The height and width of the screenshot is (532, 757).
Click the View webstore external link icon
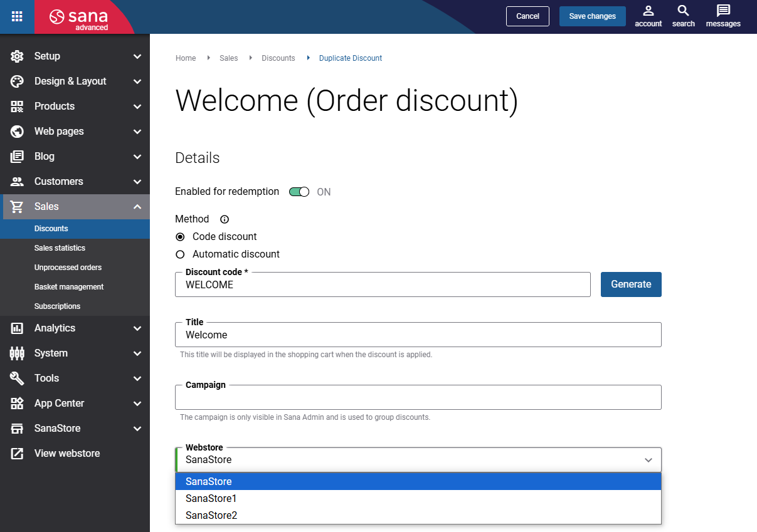click(x=17, y=453)
